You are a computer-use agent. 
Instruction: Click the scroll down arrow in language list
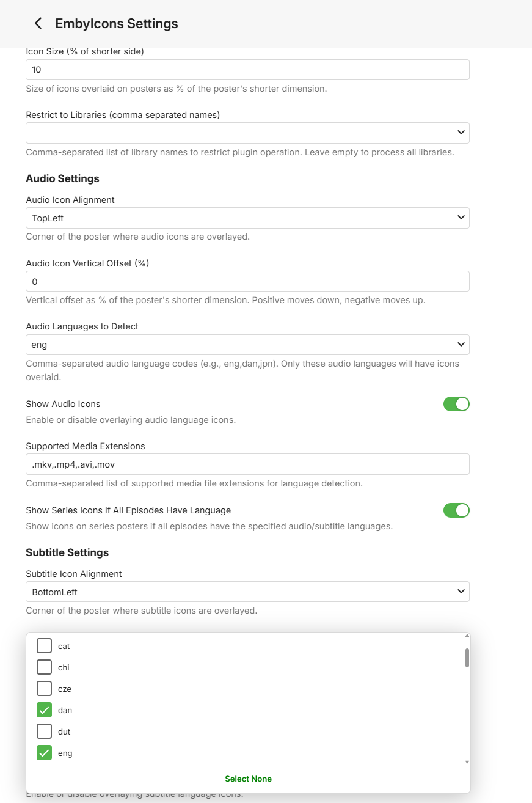click(467, 762)
